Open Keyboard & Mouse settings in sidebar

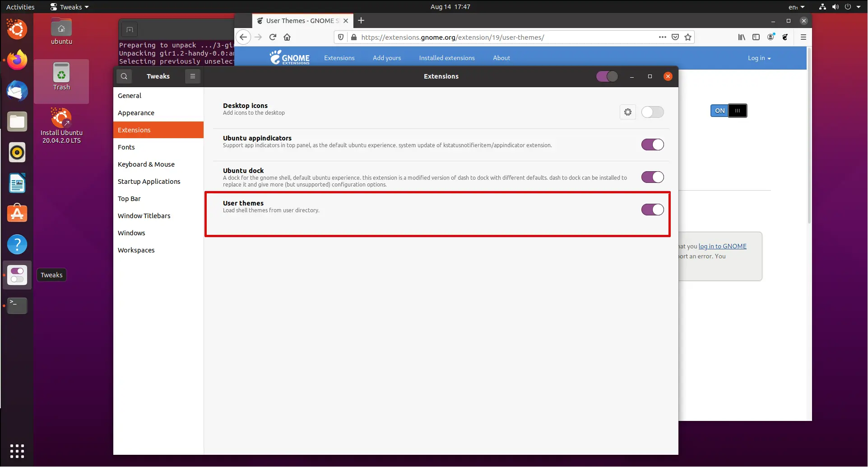tap(158, 164)
